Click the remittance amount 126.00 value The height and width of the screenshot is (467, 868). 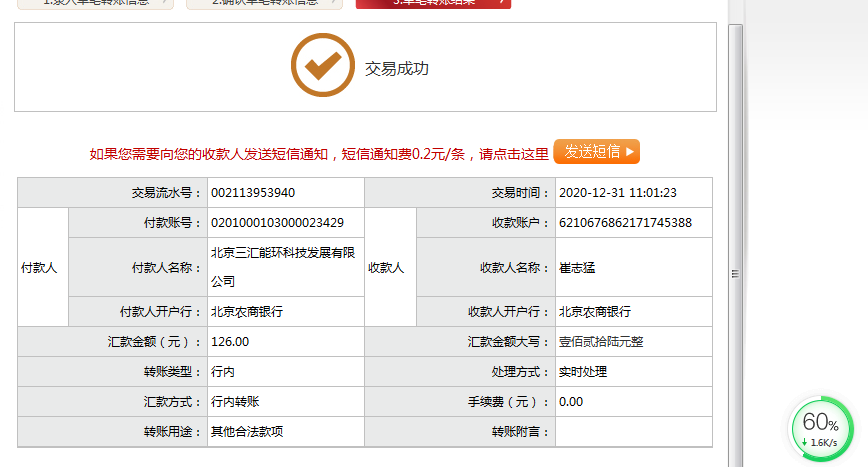pos(230,341)
